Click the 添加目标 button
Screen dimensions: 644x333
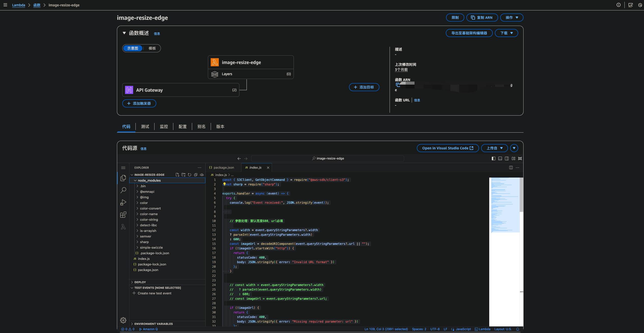(x=364, y=87)
